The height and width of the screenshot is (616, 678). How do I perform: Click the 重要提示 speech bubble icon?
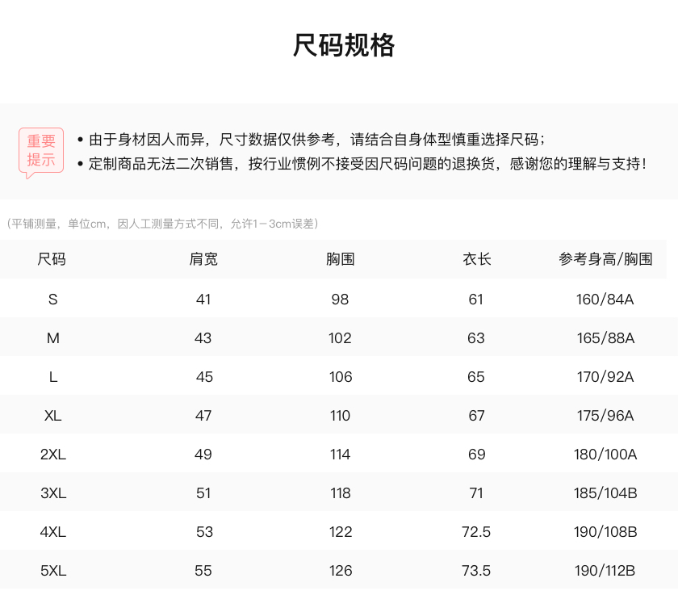[41, 153]
